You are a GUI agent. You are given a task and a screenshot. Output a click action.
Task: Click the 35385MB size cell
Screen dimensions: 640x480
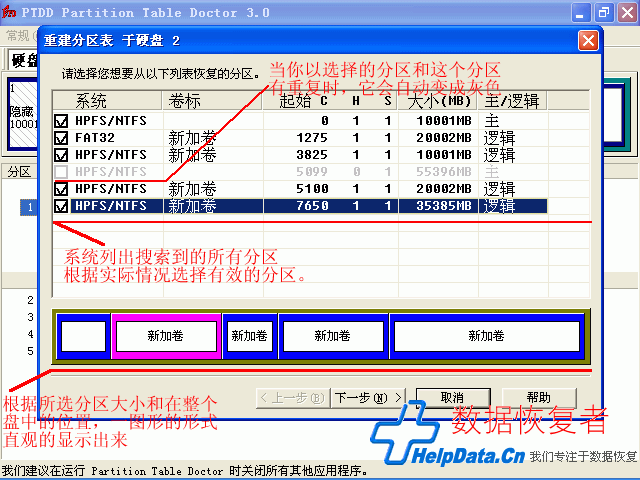click(444, 206)
